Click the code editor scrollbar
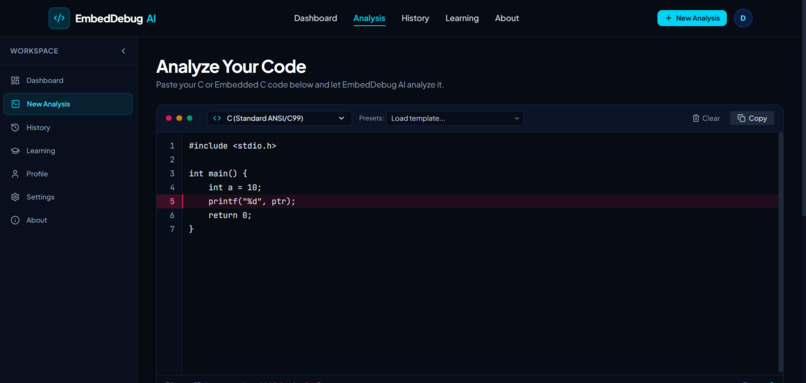Image resolution: width=806 pixels, height=383 pixels. 781,252
